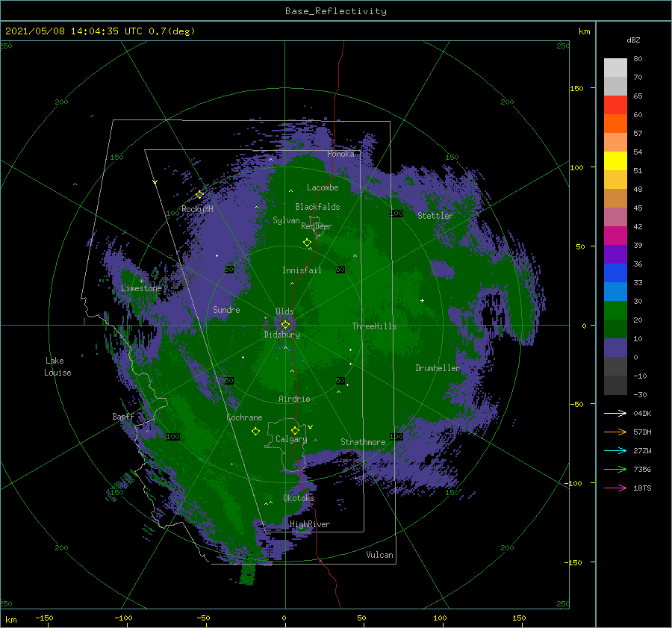Click the Stettler label
Screen dimensions: 672x628
click(x=435, y=216)
